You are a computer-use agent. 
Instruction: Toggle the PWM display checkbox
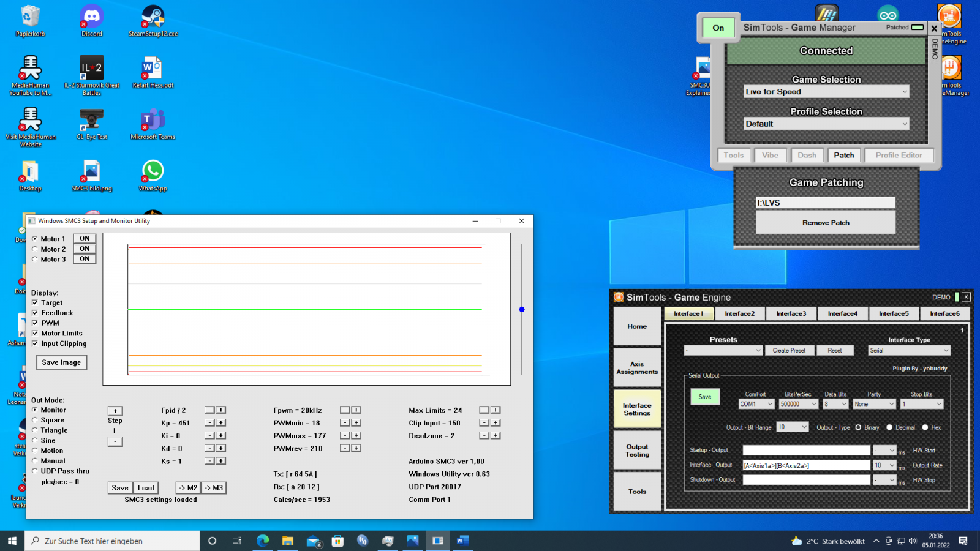pos(35,323)
